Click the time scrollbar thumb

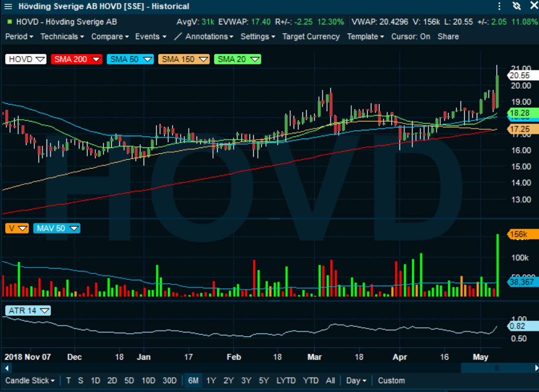pyautogui.click(x=497, y=368)
